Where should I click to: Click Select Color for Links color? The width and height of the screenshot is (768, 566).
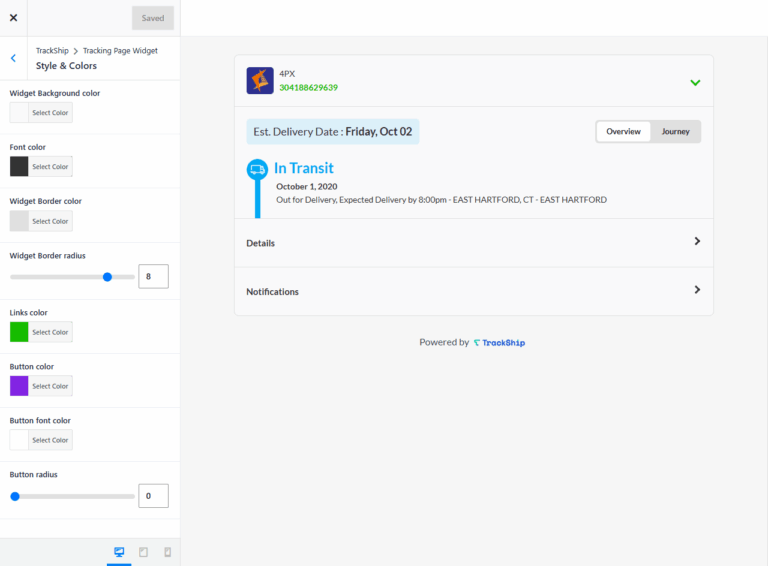(50, 332)
